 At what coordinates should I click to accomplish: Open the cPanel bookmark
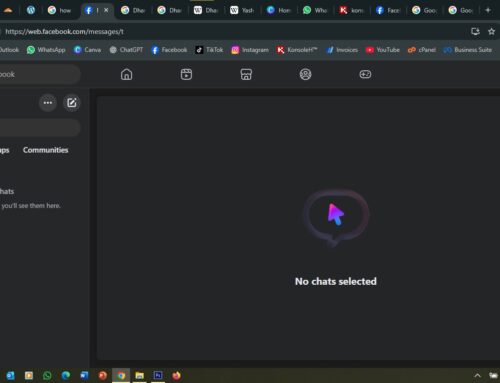point(422,50)
